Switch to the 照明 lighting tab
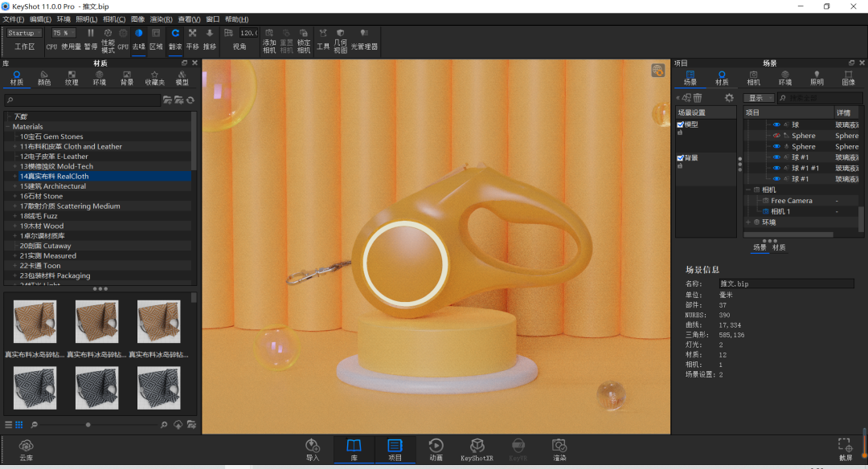This screenshot has width=868, height=469. [817, 78]
